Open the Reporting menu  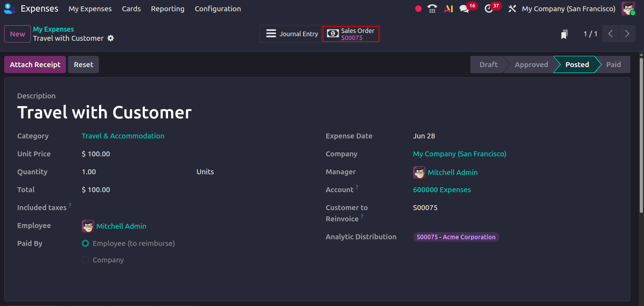point(168,9)
